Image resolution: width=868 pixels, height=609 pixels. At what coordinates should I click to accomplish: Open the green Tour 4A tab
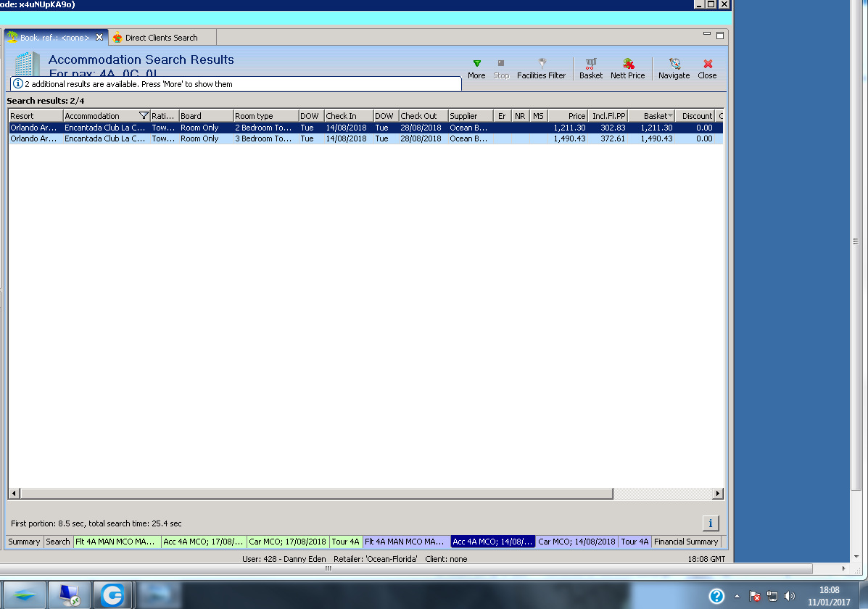coord(345,542)
